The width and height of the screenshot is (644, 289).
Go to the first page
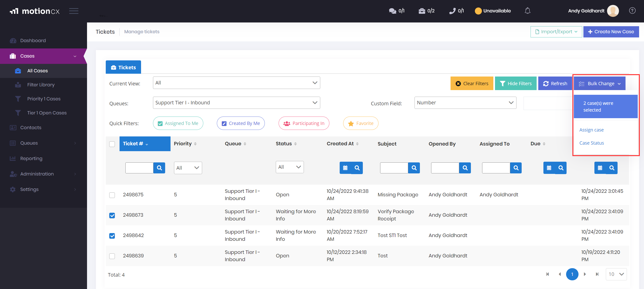tap(547, 274)
